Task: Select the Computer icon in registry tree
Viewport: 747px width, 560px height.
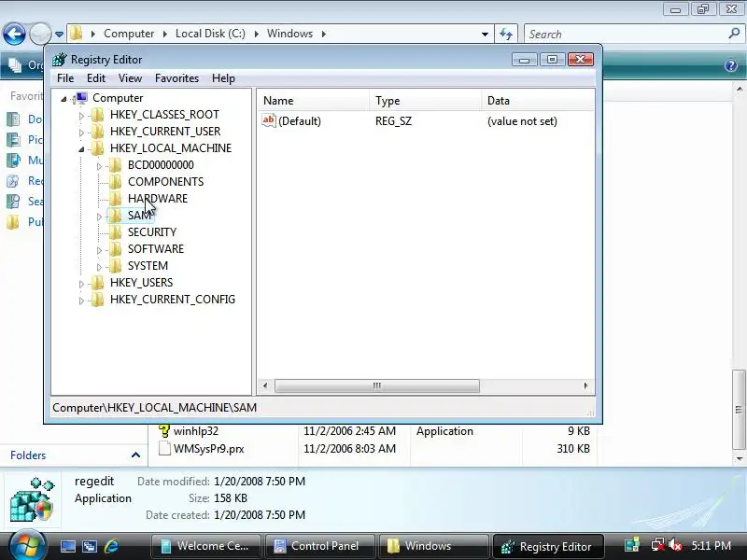Action: click(x=81, y=98)
